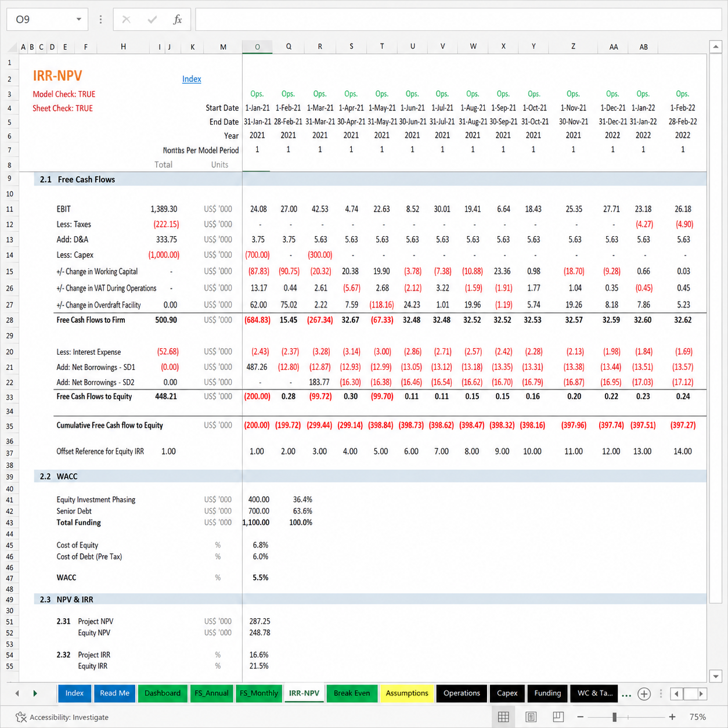The height and width of the screenshot is (728, 728).
Task: Follow the Index hyperlink
Action: point(192,79)
